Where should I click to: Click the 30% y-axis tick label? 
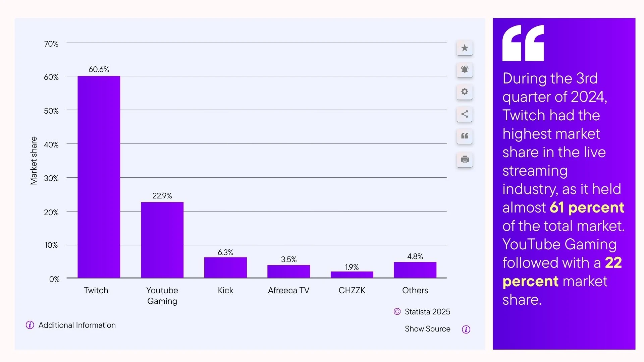point(51,178)
